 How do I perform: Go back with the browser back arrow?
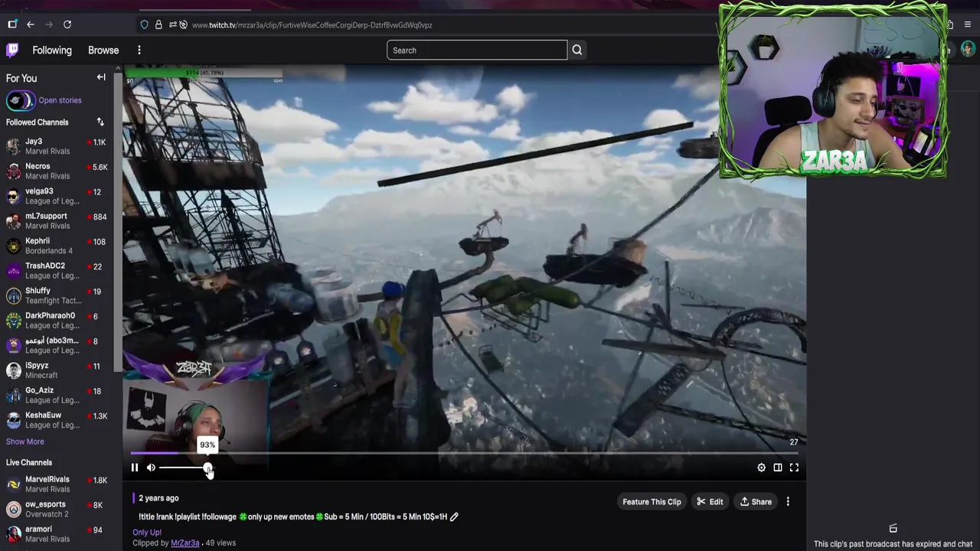click(x=31, y=24)
